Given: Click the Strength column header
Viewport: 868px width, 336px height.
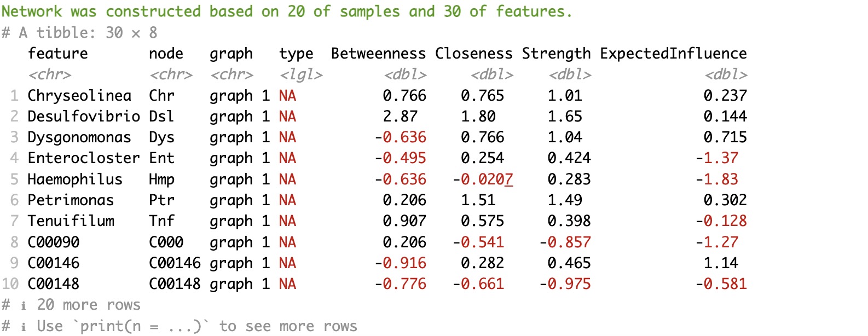Looking at the screenshot, I should pyautogui.click(x=556, y=54).
